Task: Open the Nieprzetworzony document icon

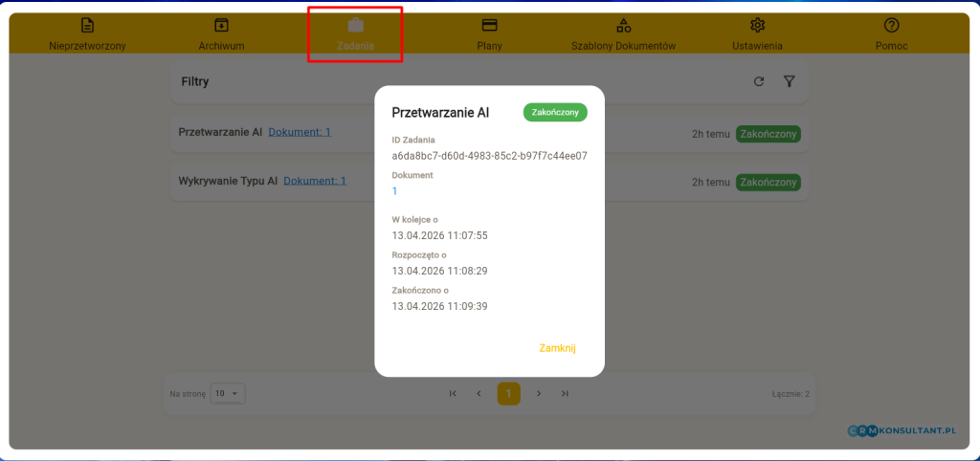Action: [87, 26]
